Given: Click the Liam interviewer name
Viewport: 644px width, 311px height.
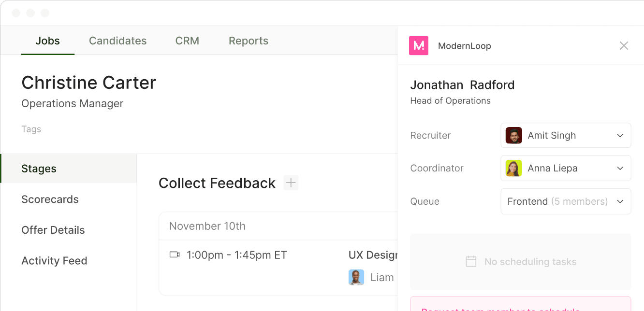Looking at the screenshot, I should 382,277.
